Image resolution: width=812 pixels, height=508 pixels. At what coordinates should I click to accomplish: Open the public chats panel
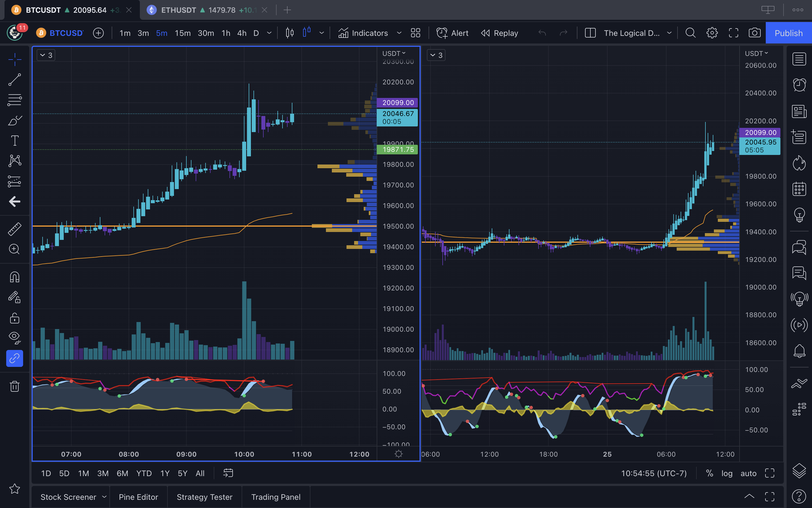coord(799,248)
